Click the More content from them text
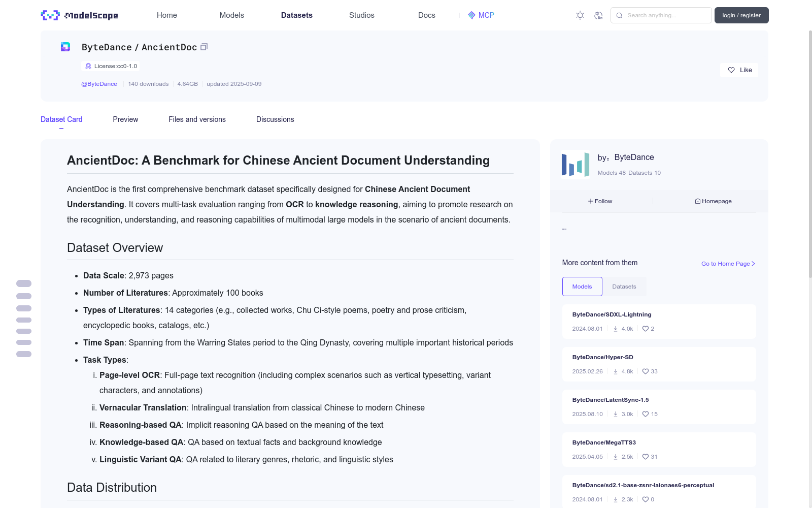 [600, 263]
